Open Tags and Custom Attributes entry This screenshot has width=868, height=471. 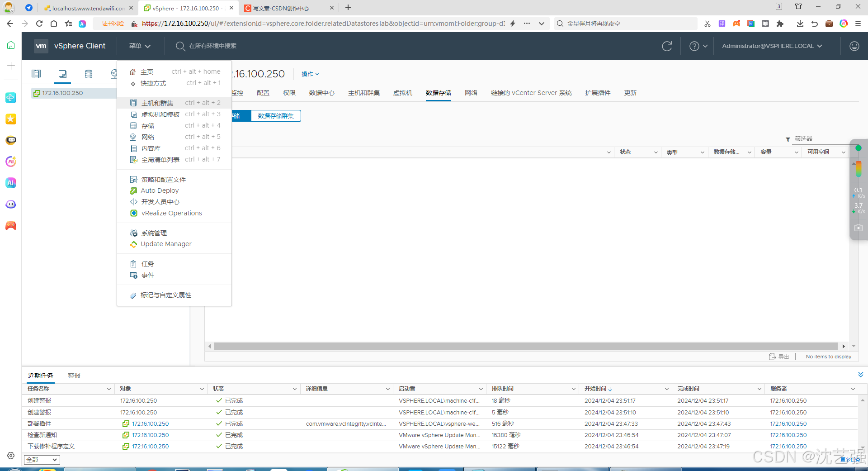click(174, 295)
